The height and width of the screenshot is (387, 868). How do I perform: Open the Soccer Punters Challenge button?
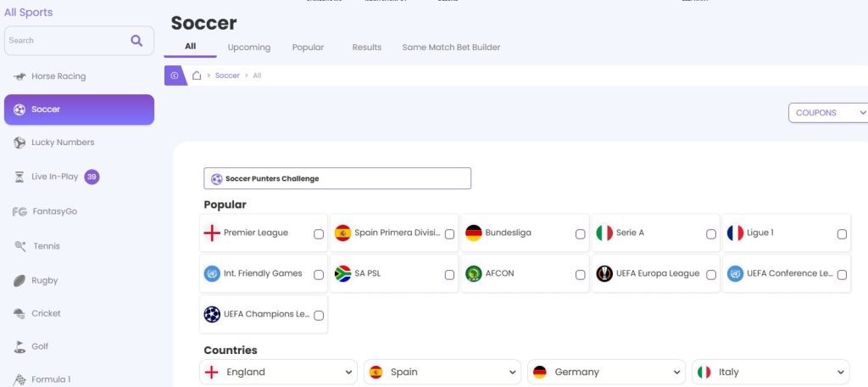[337, 179]
